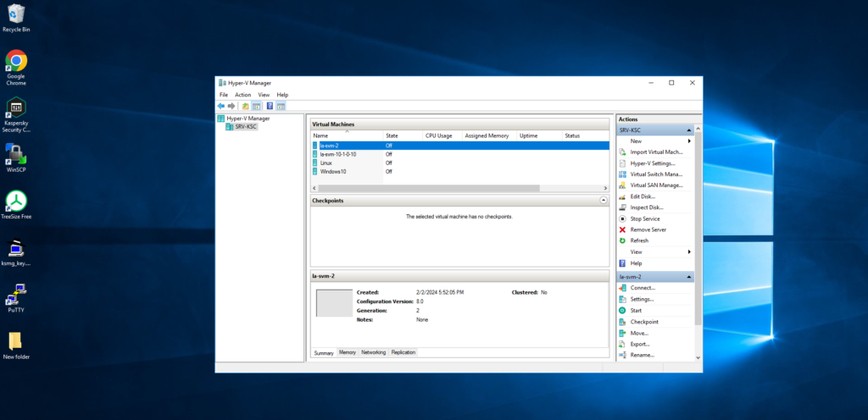Switch to the Replication tab

click(403, 352)
